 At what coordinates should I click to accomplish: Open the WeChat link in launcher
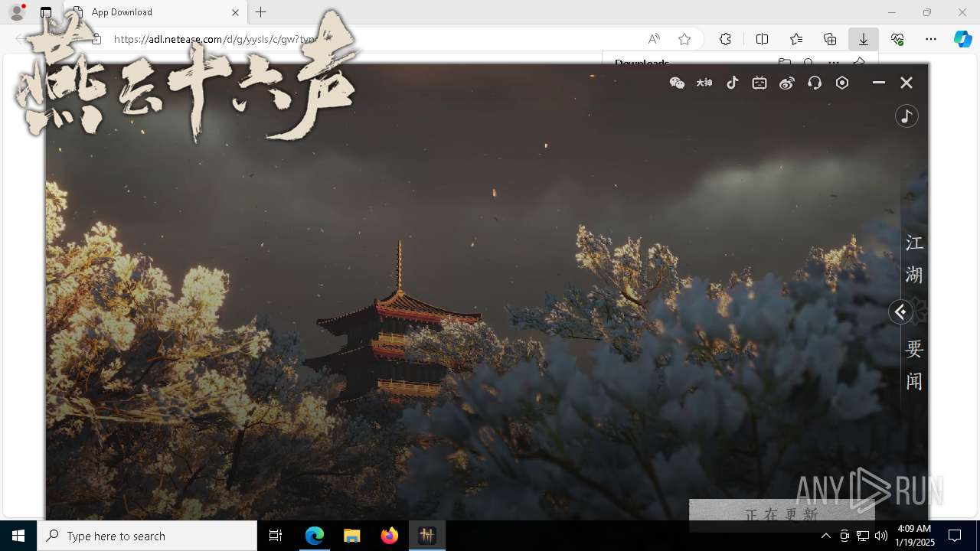tap(677, 83)
